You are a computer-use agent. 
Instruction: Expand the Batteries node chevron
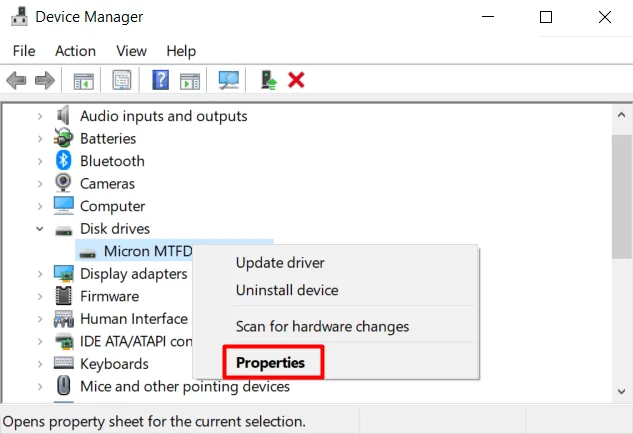tap(40, 139)
